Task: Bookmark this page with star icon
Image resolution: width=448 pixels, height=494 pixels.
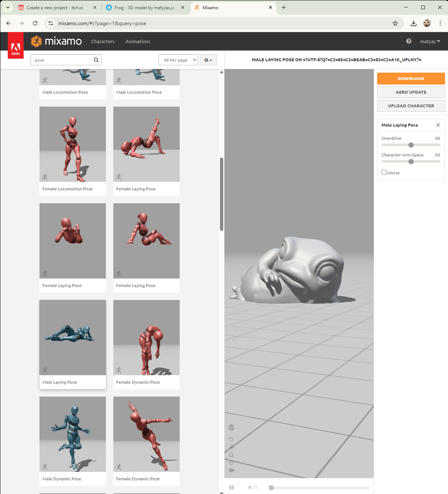Action: [395, 23]
